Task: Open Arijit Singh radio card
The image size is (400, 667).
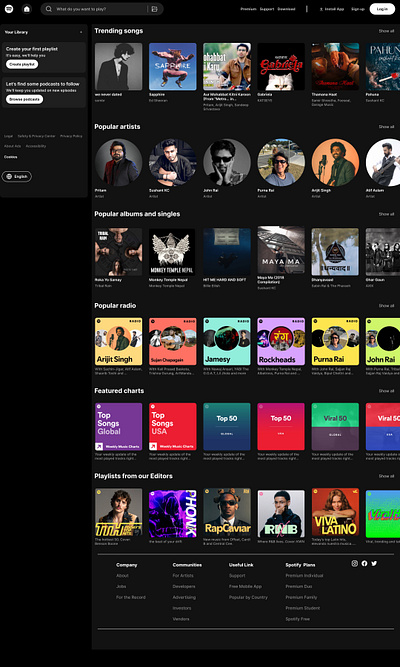Action: tap(118, 341)
